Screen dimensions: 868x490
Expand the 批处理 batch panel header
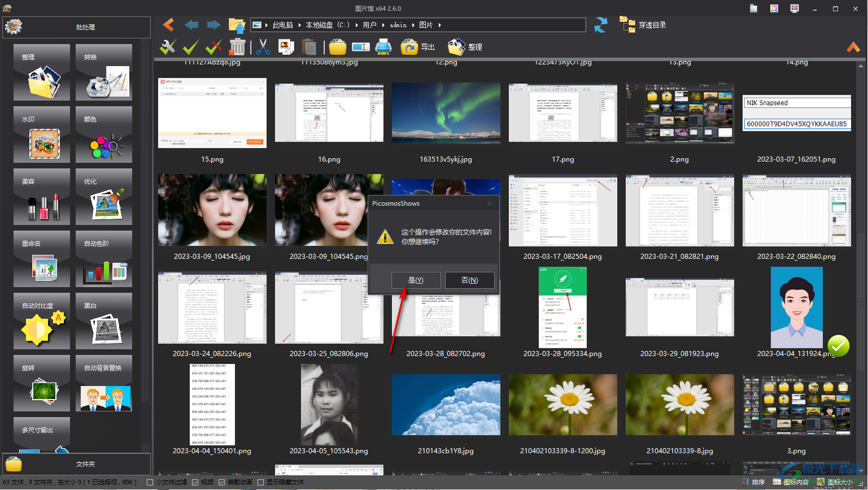(77, 27)
